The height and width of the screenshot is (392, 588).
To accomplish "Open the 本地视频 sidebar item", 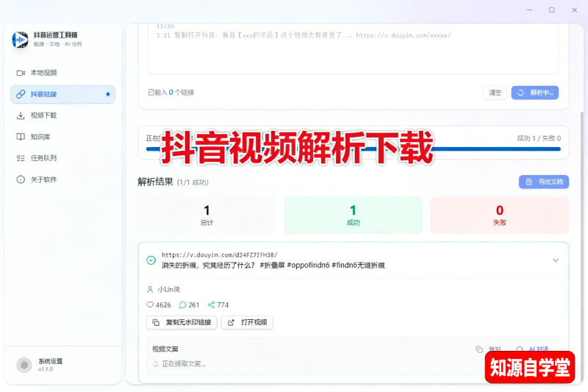I will pyautogui.click(x=62, y=73).
